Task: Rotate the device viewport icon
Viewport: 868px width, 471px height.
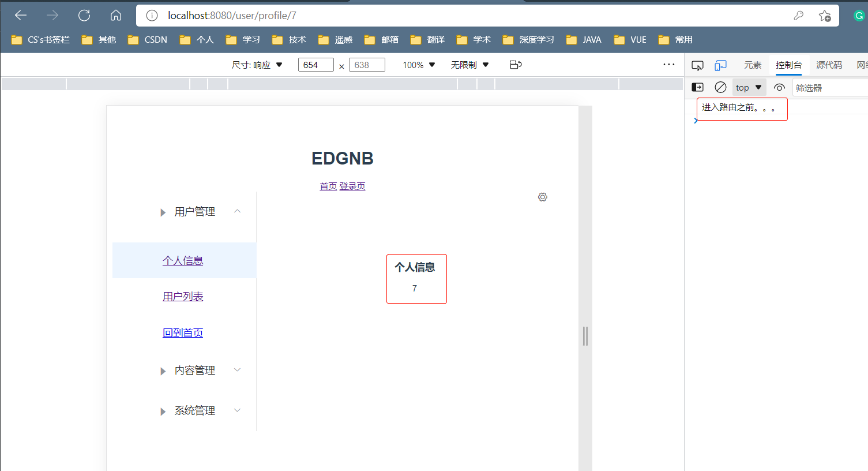Action: tap(516, 65)
